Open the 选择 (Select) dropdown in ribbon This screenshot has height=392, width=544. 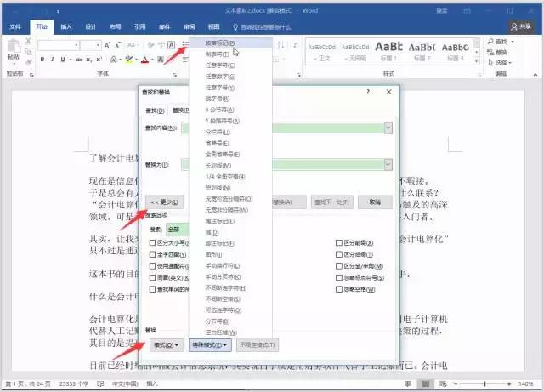500,62
